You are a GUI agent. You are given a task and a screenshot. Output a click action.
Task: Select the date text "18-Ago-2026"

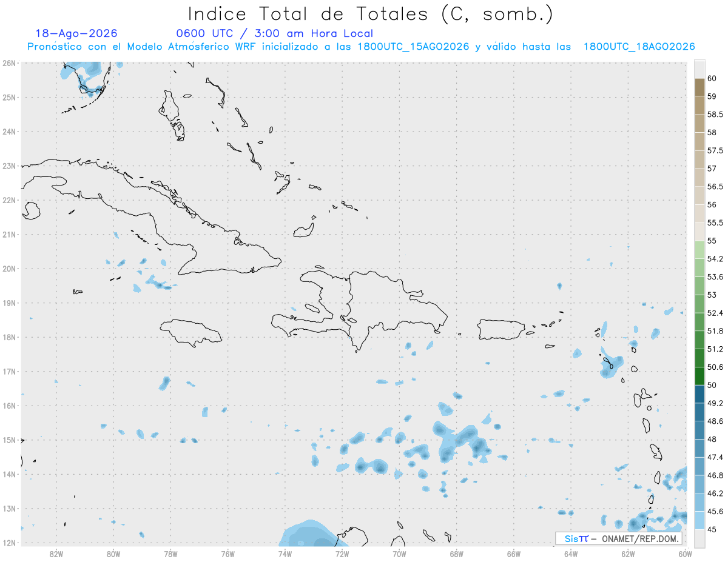pos(76,34)
